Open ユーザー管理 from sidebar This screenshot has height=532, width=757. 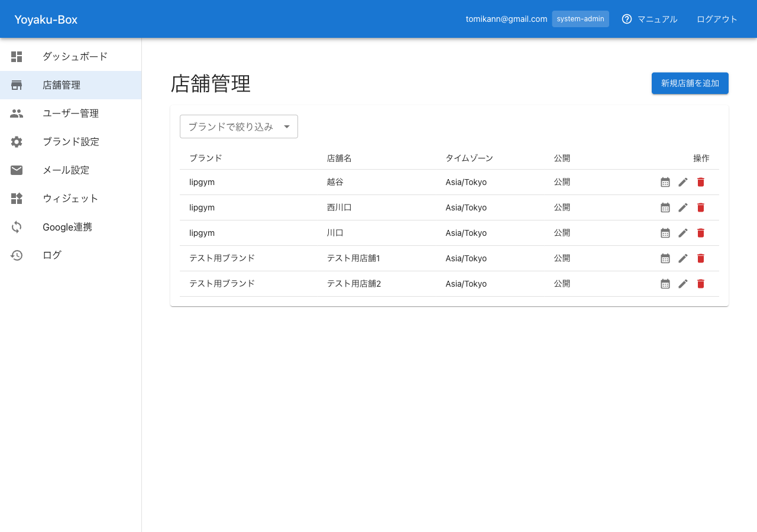pos(71,113)
